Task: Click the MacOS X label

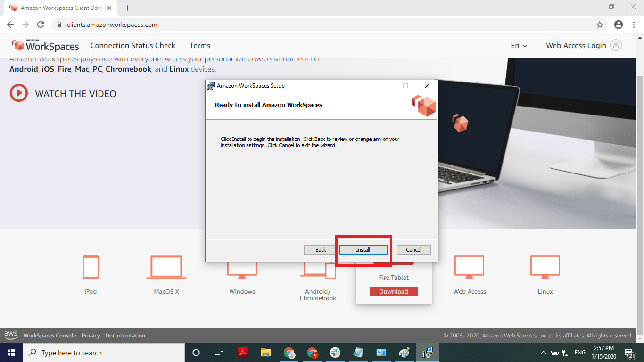Action: click(x=166, y=292)
